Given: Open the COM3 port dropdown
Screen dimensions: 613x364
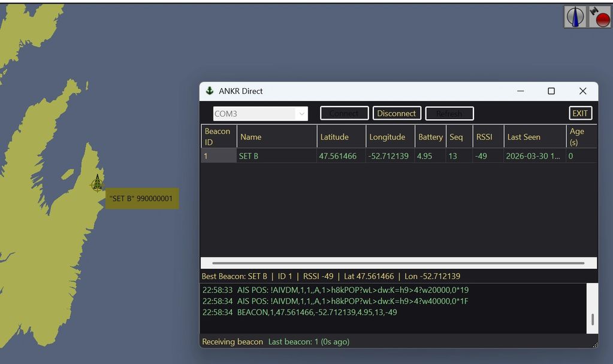Looking at the screenshot, I should point(301,114).
